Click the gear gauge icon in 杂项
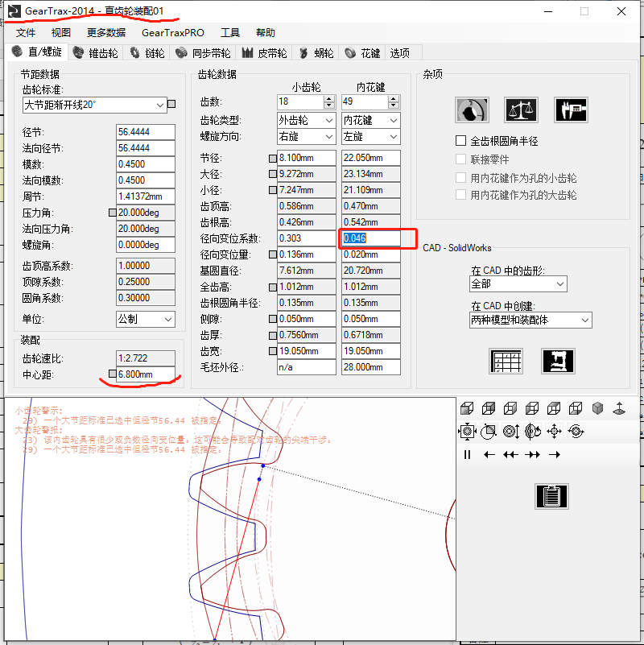The height and width of the screenshot is (645, 644). pos(472,110)
